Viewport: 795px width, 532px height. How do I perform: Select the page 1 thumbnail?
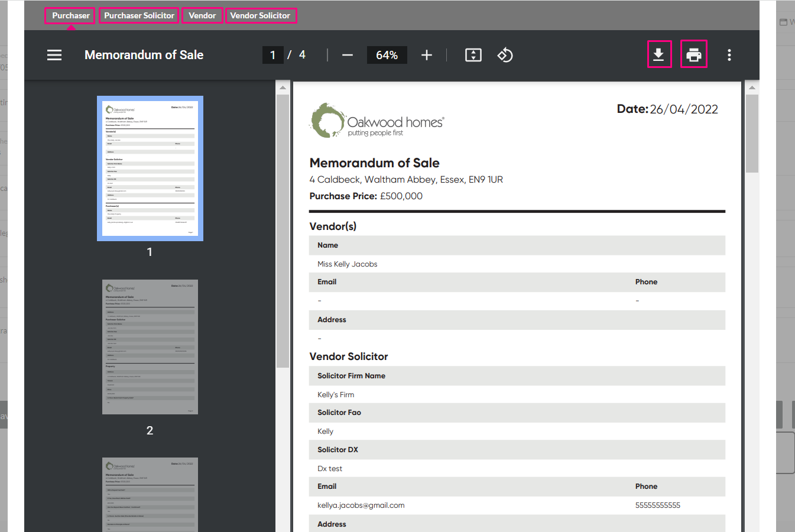(x=150, y=168)
